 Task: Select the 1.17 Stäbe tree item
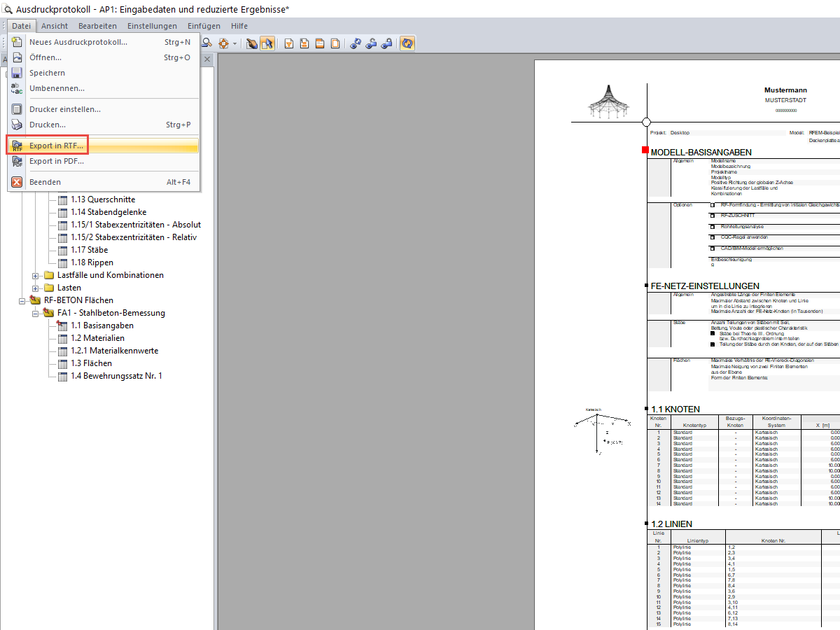click(x=89, y=249)
